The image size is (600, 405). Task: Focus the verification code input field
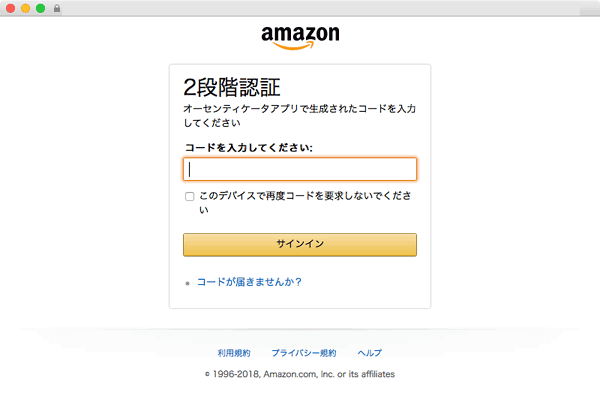tap(300, 169)
